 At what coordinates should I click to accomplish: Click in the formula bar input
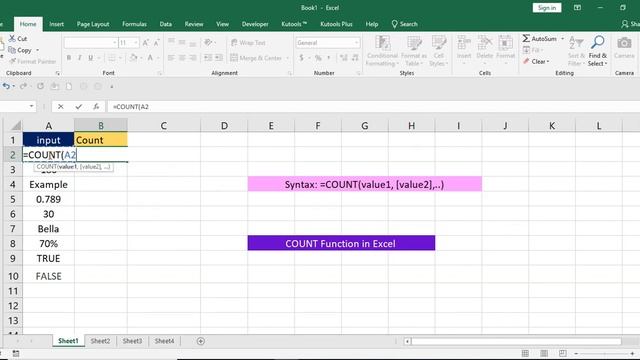[373, 107]
